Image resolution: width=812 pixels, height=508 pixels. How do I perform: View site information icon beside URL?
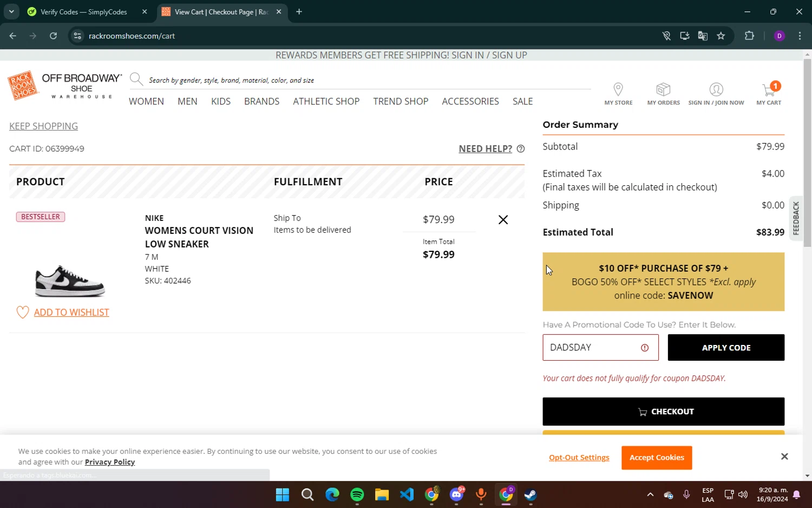[x=77, y=36]
